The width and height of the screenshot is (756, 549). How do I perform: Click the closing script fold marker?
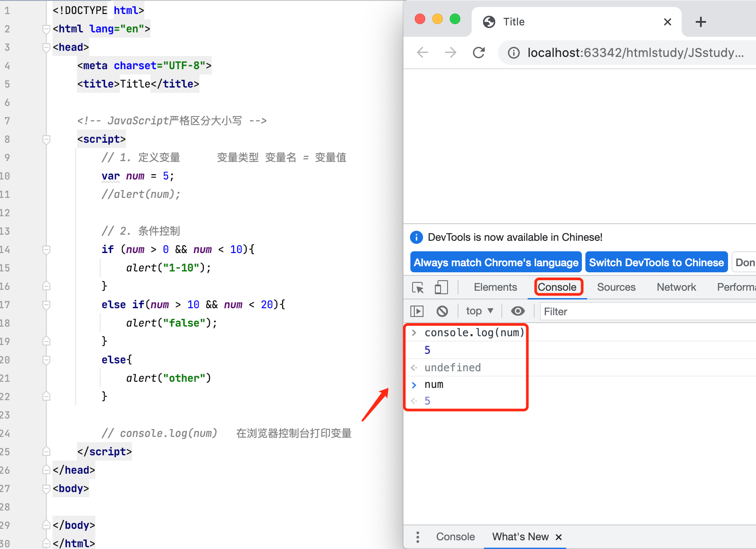[46, 452]
